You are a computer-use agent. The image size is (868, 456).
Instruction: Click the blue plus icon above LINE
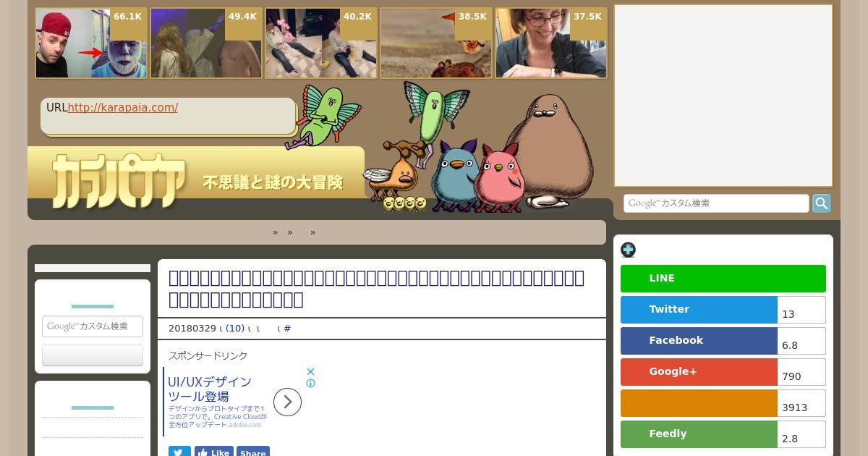[628, 250]
